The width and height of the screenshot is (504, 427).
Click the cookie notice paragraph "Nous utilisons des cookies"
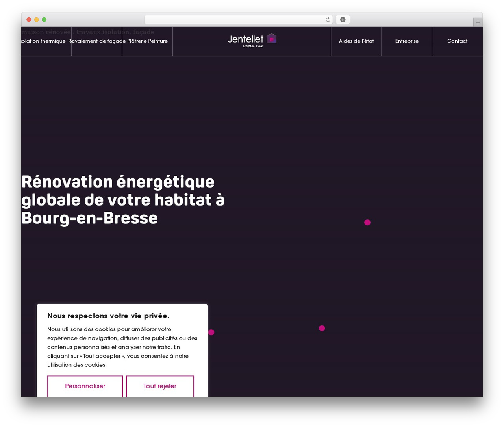(x=122, y=347)
